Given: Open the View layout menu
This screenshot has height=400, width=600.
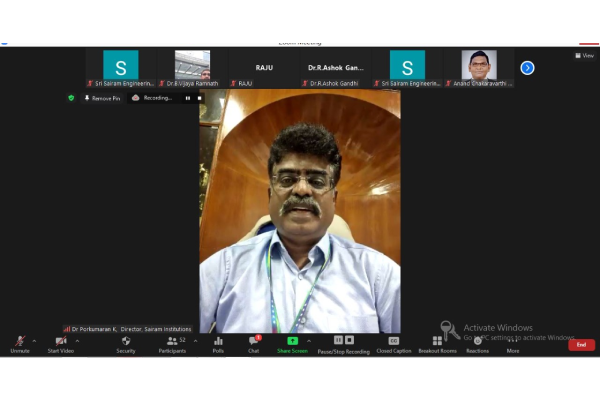Looking at the screenshot, I should (x=584, y=56).
